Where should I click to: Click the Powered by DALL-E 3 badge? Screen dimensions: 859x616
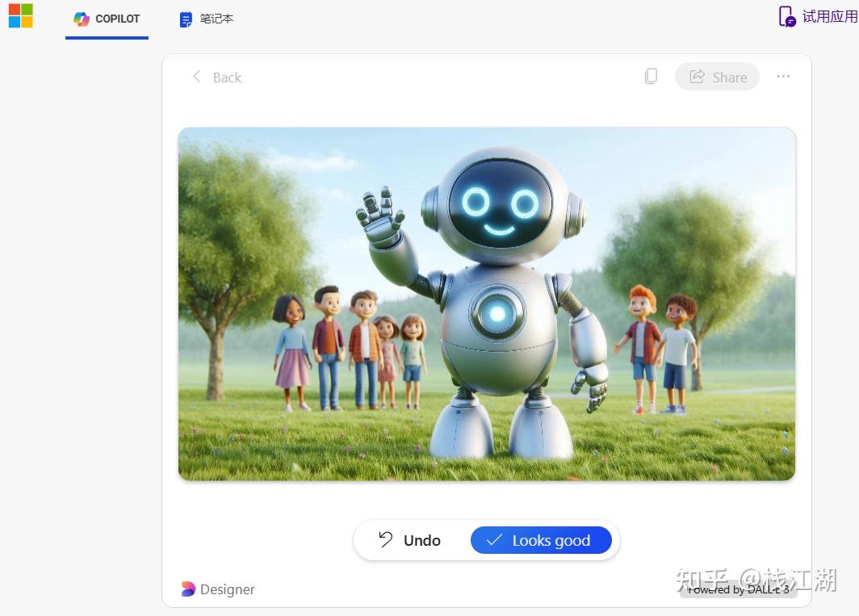point(738,590)
